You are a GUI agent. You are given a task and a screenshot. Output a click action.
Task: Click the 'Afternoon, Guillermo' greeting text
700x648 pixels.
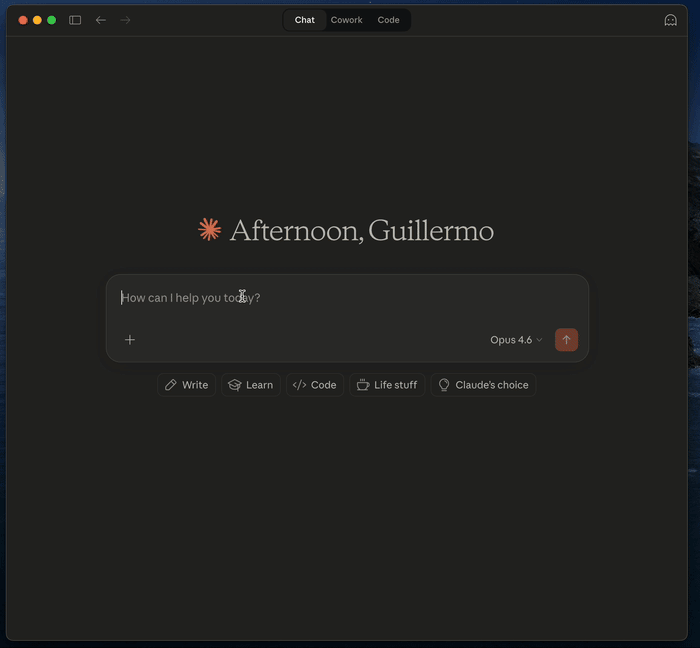pos(362,231)
